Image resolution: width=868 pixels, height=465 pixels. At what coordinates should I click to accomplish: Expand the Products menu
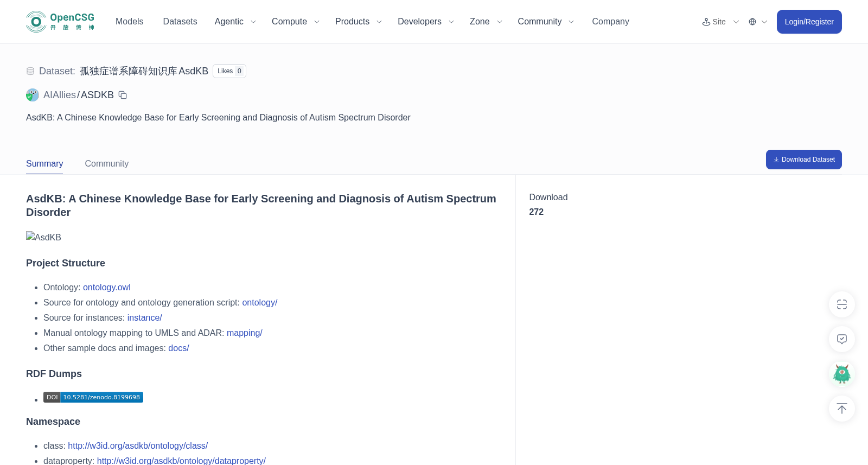[359, 22]
